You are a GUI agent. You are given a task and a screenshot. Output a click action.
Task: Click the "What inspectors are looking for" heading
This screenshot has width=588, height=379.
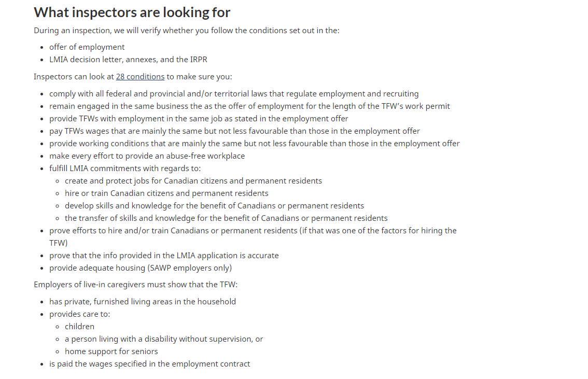(x=132, y=12)
